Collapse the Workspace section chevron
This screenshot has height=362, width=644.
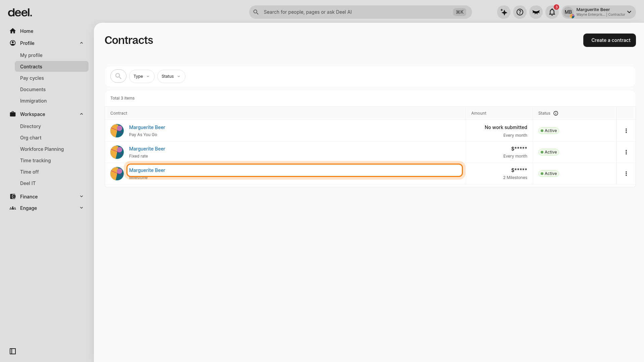82,114
